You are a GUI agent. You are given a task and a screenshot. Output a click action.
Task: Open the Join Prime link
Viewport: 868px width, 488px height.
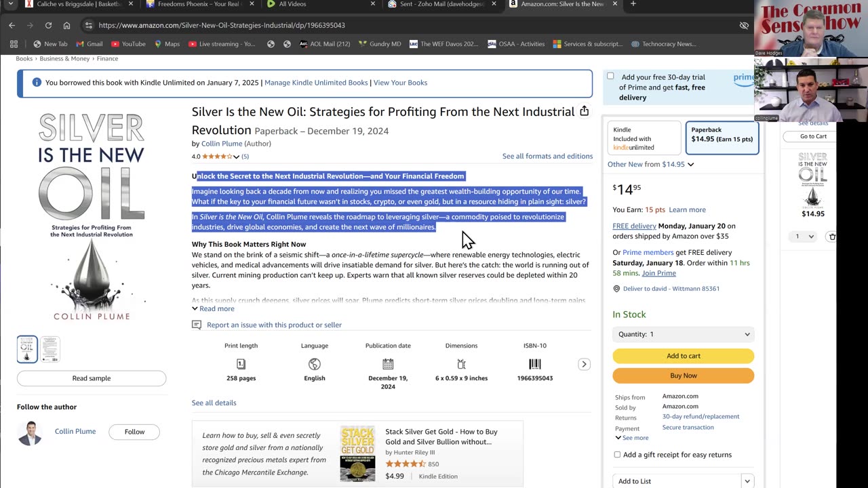658,273
